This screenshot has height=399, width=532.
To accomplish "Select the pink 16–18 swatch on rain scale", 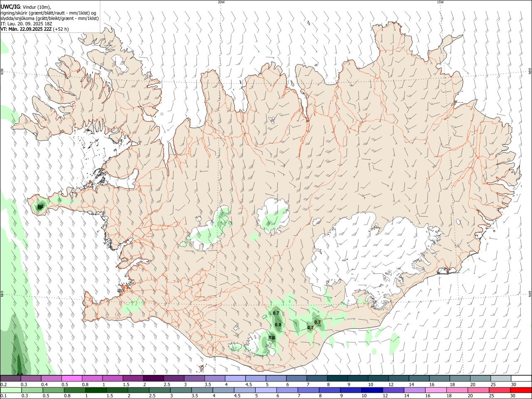I will pos(436,390).
